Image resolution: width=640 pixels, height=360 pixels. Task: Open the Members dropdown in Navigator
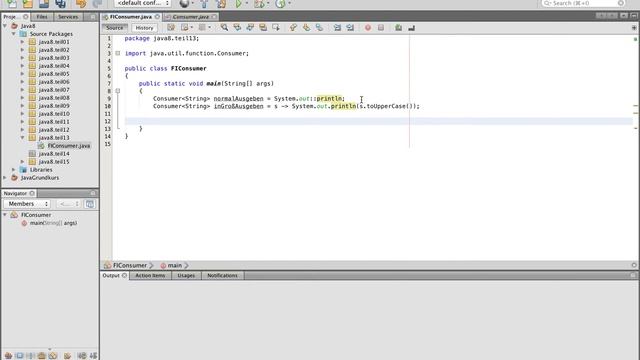[27, 204]
